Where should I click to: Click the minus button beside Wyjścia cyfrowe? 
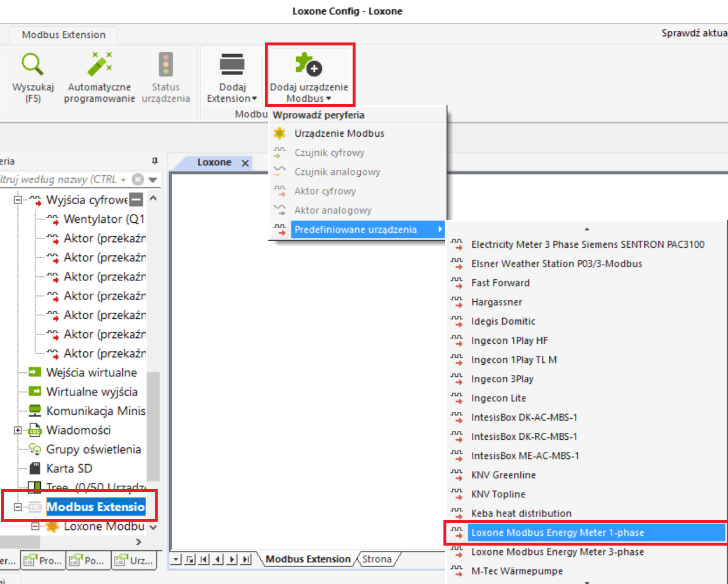136,200
